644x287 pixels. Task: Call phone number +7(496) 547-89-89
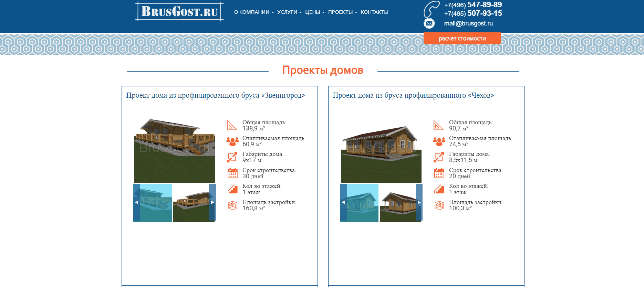coord(473,5)
